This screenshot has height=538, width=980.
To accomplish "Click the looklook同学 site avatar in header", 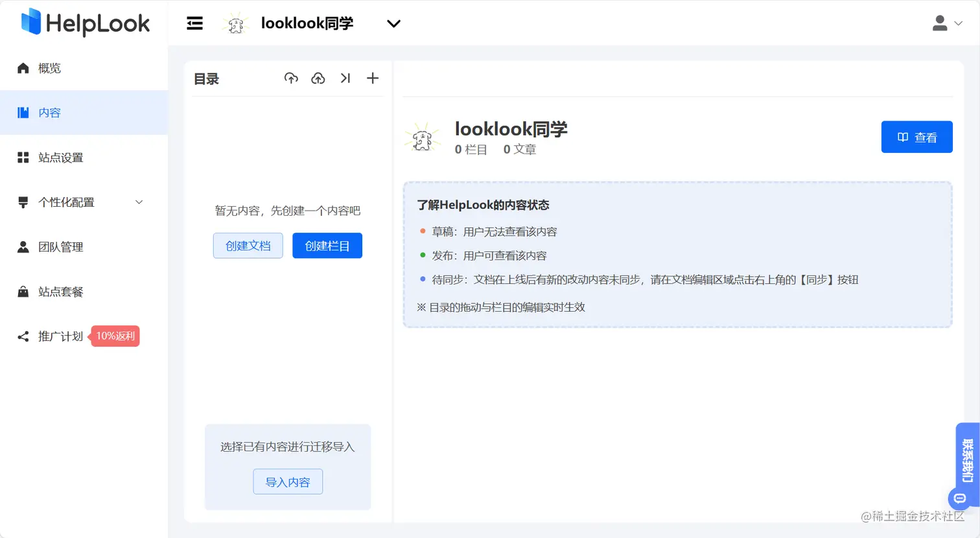I will coord(235,23).
